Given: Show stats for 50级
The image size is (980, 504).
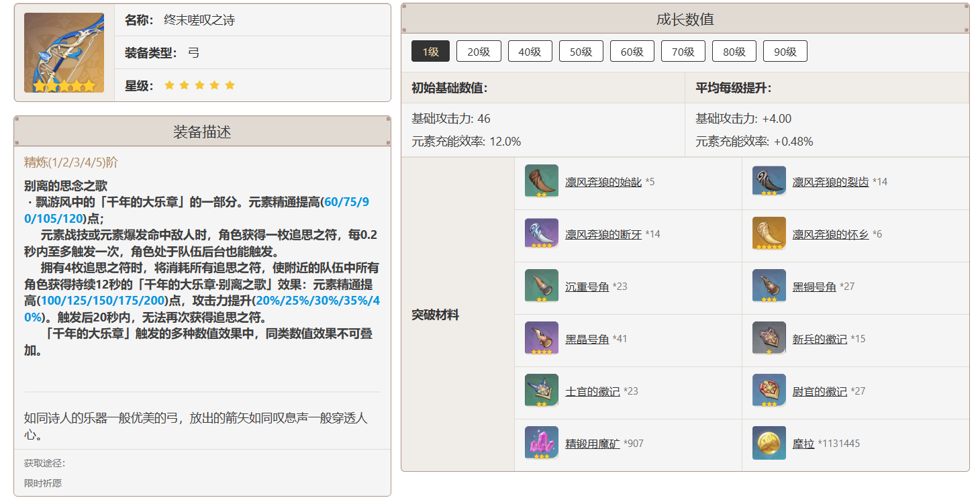Looking at the screenshot, I should pyautogui.click(x=581, y=52).
